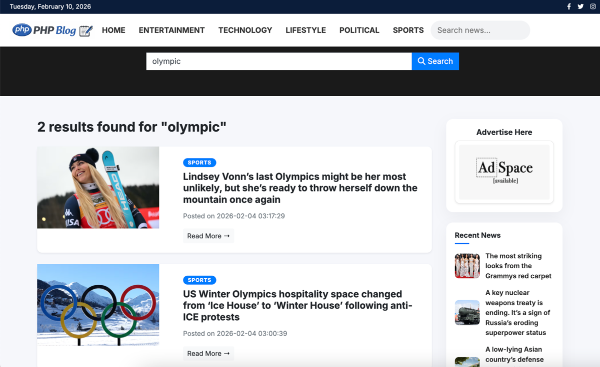This screenshot has width=600, height=367.
Task: Click SPORTS badge on Lindsey Vonn article
Action: [199, 163]
